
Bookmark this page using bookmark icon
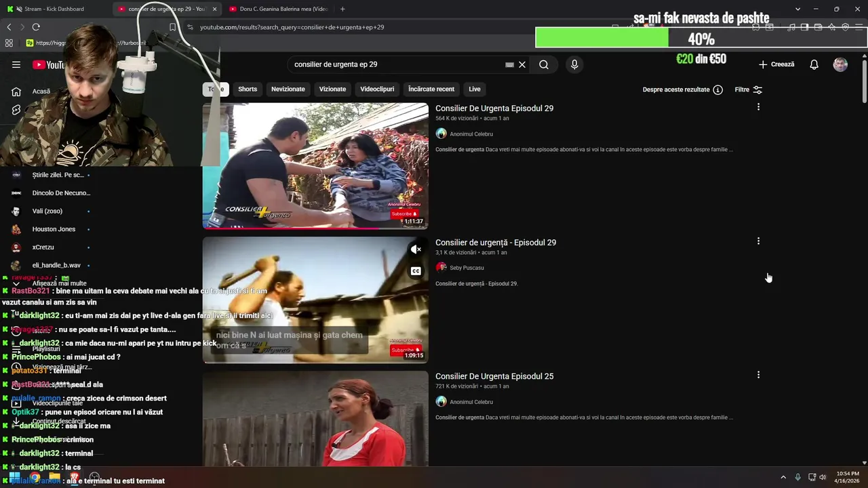tap(172, 27)
